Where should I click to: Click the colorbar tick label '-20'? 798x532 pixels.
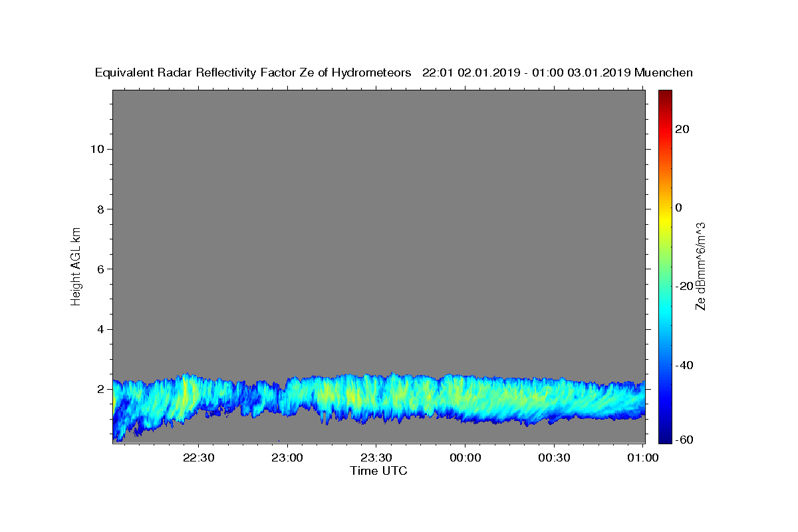(x=684, y=287)
